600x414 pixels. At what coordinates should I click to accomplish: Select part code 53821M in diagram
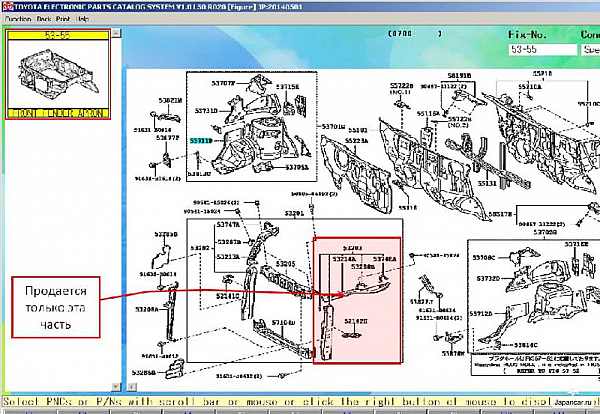[170, 101]
